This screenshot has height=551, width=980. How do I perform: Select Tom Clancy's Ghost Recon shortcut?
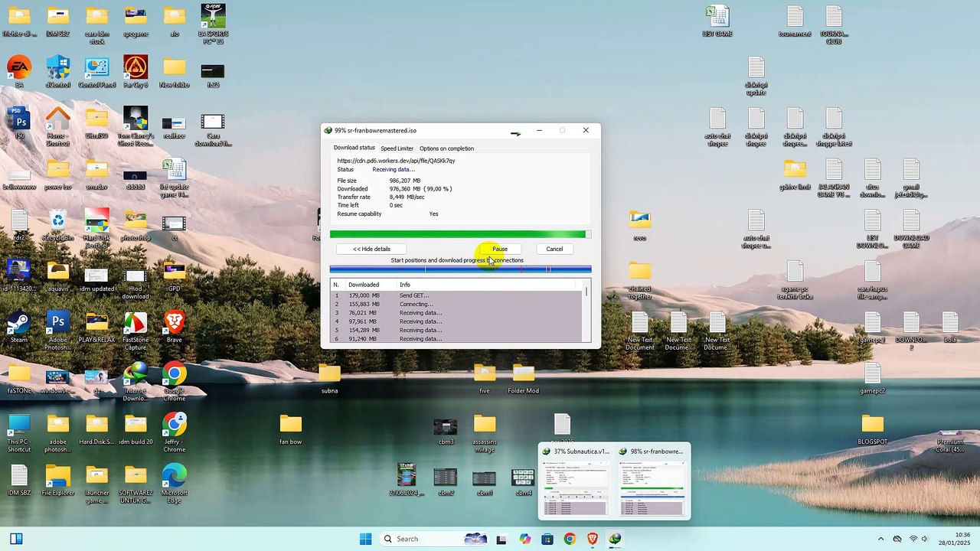click(136, 126)
